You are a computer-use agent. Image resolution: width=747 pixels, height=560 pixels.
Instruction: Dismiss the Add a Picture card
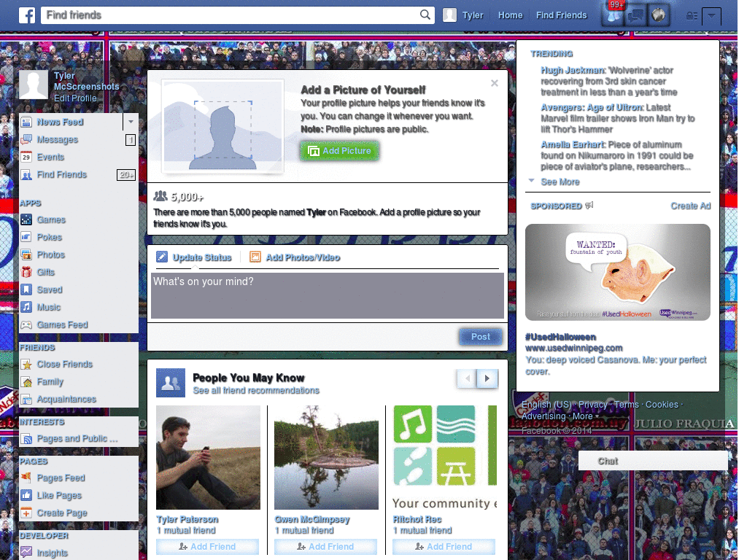(495, 83)
